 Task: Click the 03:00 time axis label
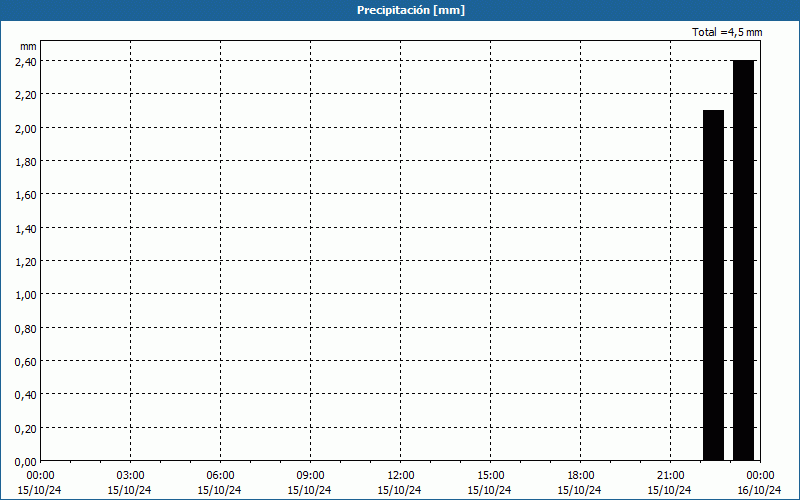click(130, 476)
